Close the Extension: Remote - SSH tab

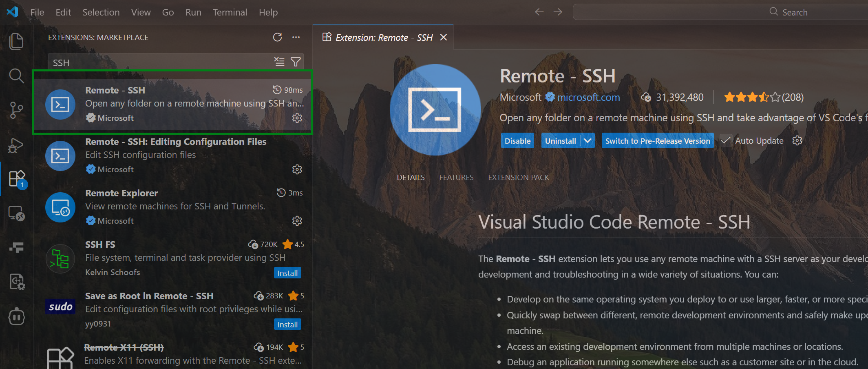pyautogui.click(x=444, y=38)
